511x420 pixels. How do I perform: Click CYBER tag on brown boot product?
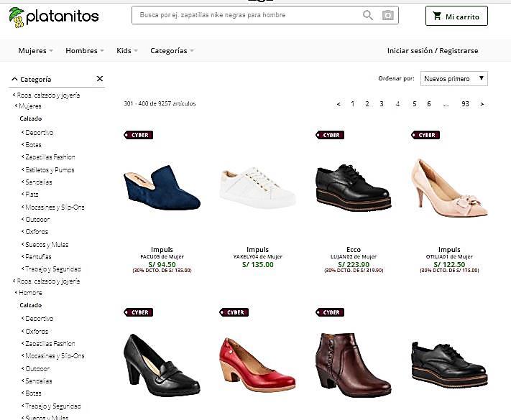pos(330,312)
